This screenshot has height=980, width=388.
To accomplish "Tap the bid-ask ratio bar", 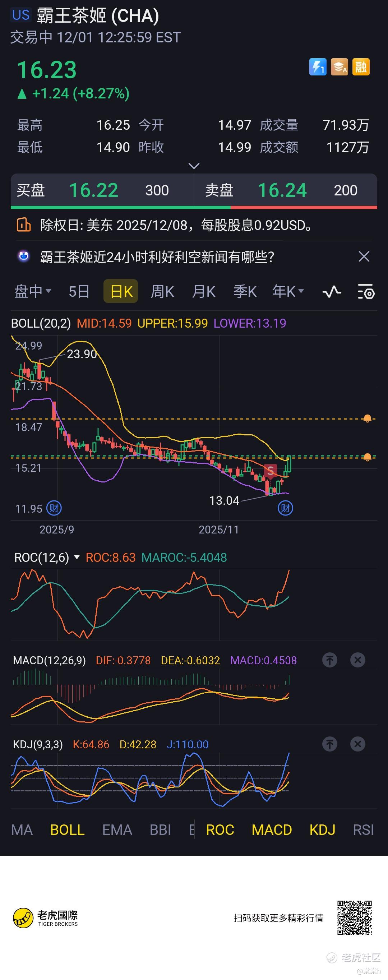I will click(194, 207).
